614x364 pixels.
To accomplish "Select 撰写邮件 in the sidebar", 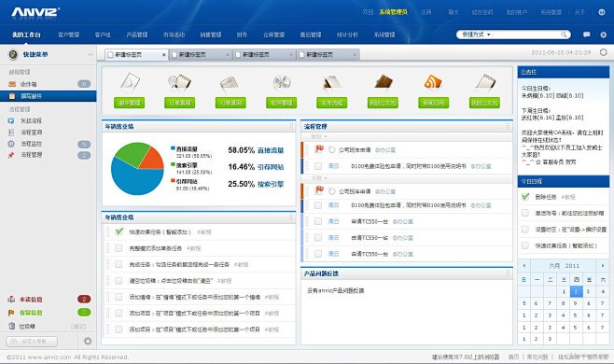I will pyautogui.click(x=49, y=96).
